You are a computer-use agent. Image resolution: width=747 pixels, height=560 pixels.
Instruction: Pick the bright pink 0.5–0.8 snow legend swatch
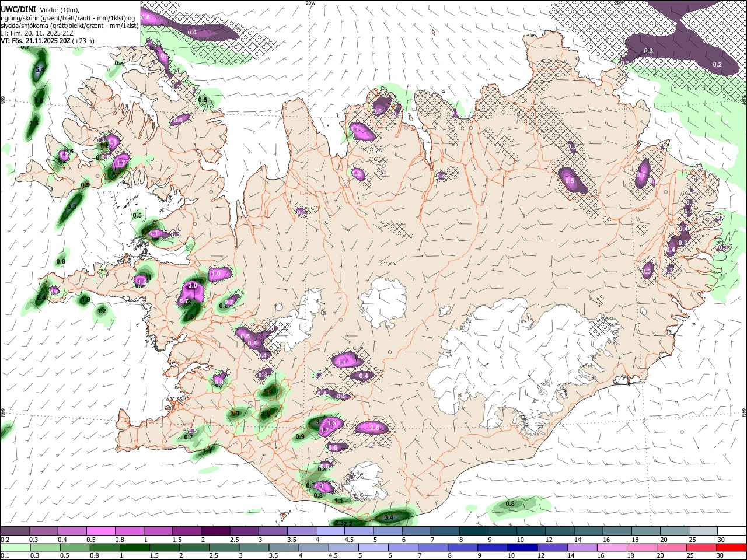tap(100, 531)
